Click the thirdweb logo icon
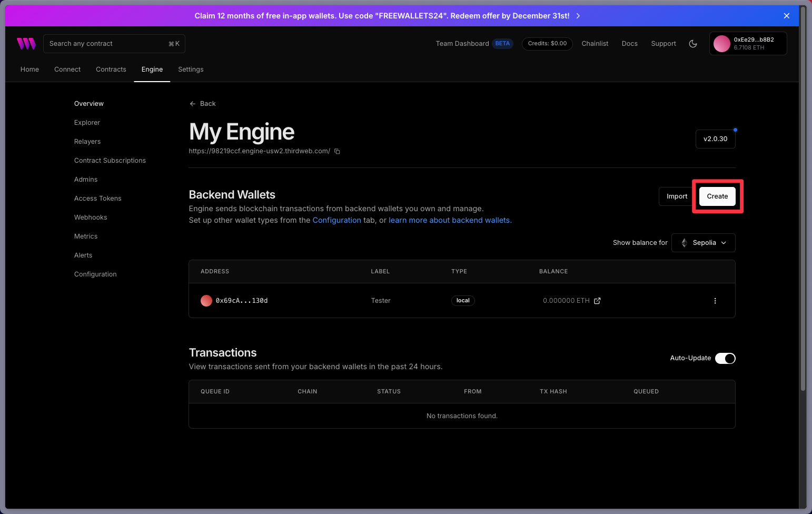Image resolution: width=812 pixels, height=514 pixels. coord(26,44)
